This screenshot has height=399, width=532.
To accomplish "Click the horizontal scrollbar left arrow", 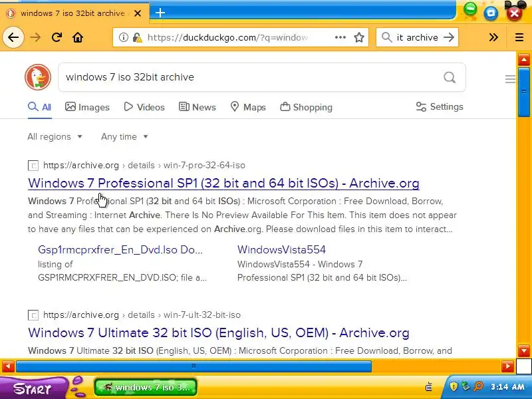I will point(8,366).
